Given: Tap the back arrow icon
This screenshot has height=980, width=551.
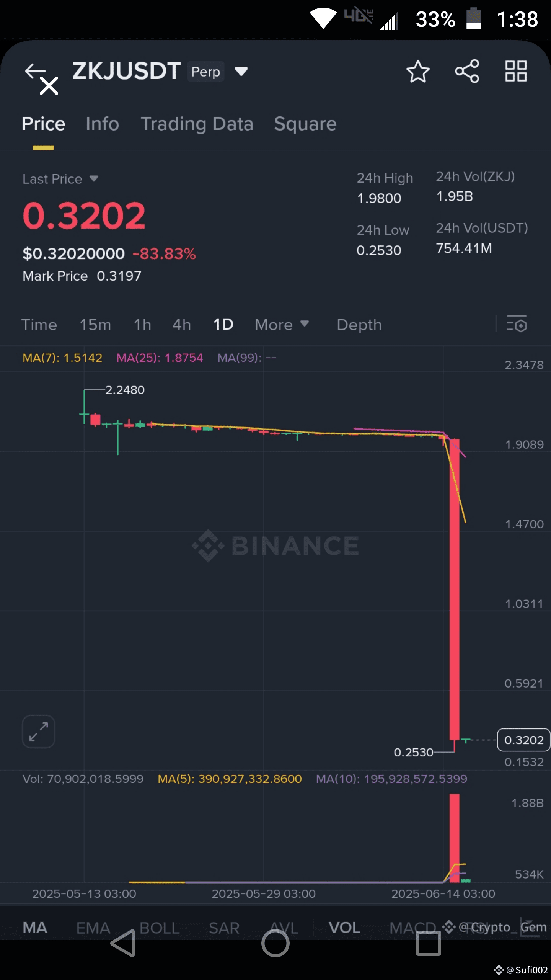Looking at the screenshot, I should point(35,71).
